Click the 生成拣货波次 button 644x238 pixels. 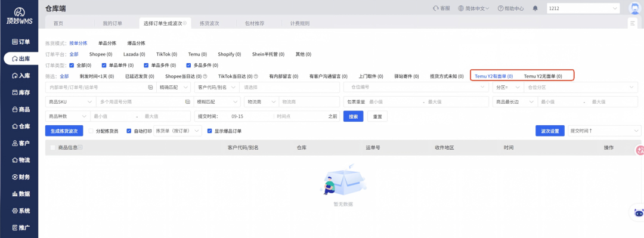point(64,131)
